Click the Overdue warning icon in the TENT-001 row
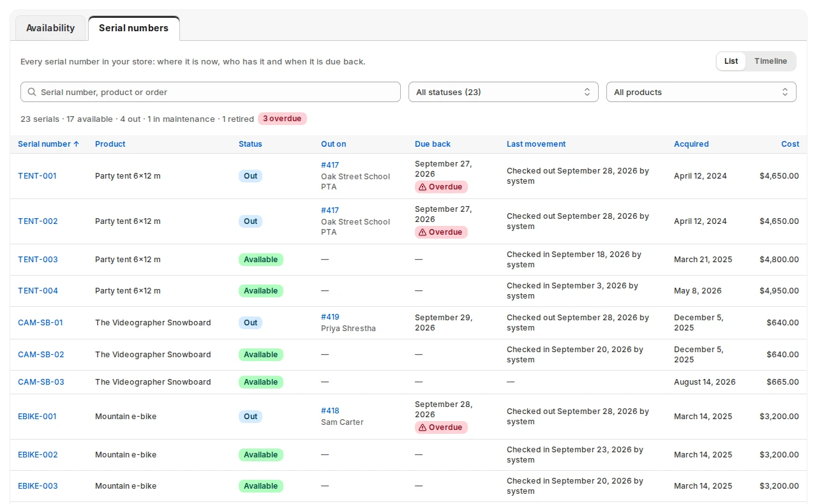This screenshot has width=817, height=504. pos(422,187)
